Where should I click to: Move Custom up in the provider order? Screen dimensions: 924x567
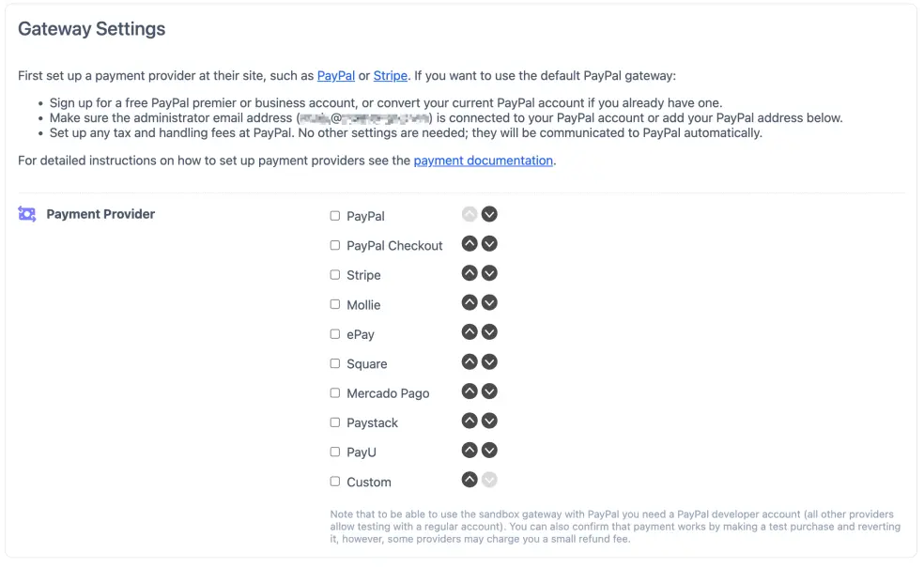470,479
